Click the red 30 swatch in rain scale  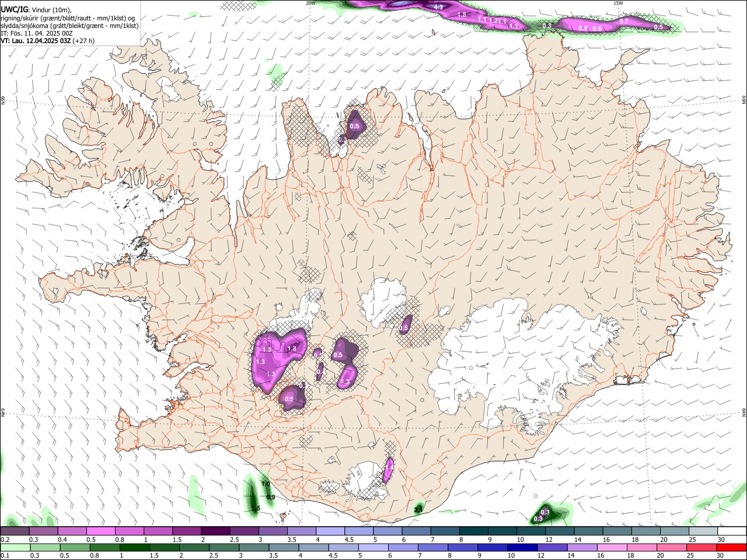tap(731, 547)
